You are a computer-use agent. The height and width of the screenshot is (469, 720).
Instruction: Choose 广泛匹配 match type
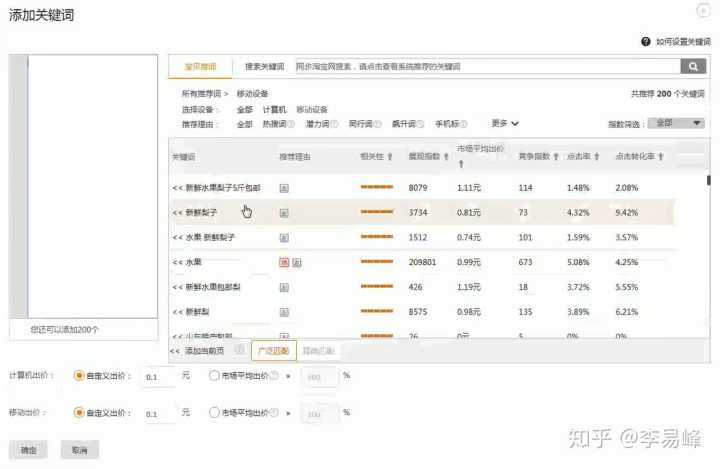(x=273, y=351)
